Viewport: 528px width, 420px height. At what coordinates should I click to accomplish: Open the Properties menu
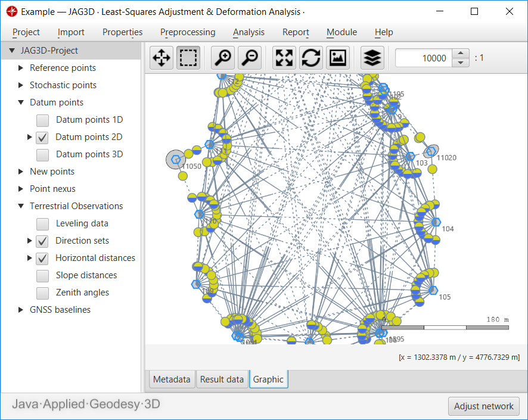pos(123,32)
